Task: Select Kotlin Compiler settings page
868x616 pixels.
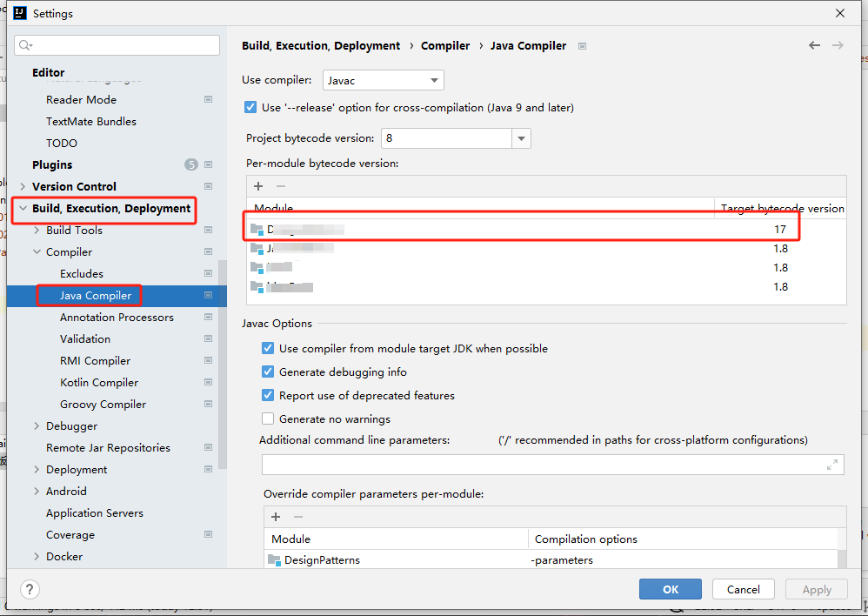Action: (x=99, y=382)
